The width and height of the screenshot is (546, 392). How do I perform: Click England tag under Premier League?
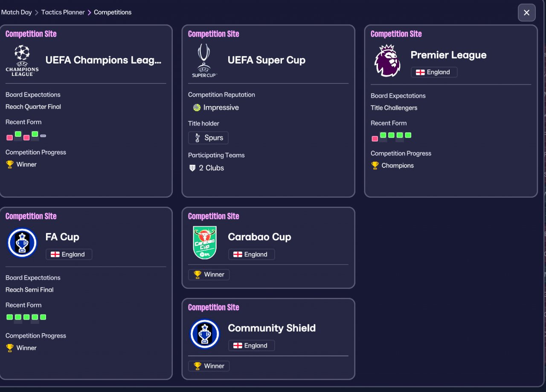pos(434,72)
